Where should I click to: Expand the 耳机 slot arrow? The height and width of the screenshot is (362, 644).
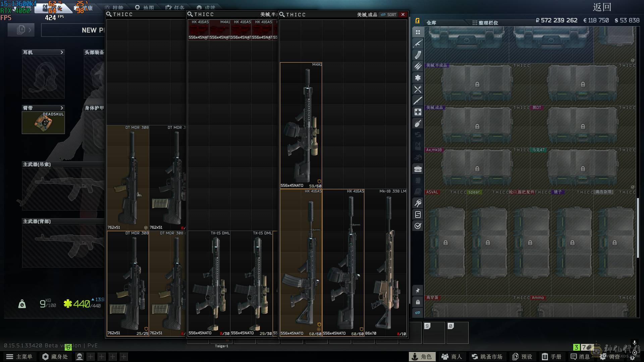click(x=61, y=52)
